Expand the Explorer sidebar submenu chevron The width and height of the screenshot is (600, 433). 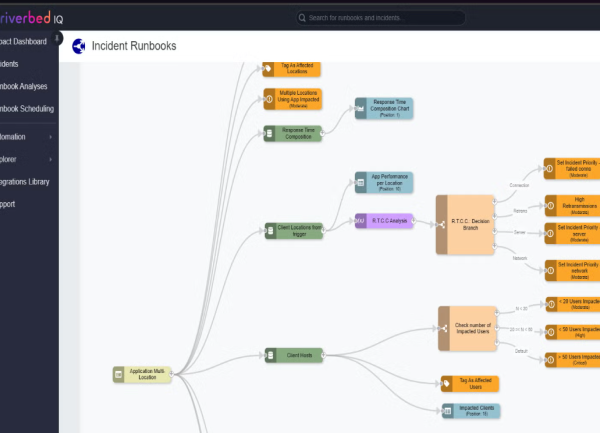(x=51, y=160)
